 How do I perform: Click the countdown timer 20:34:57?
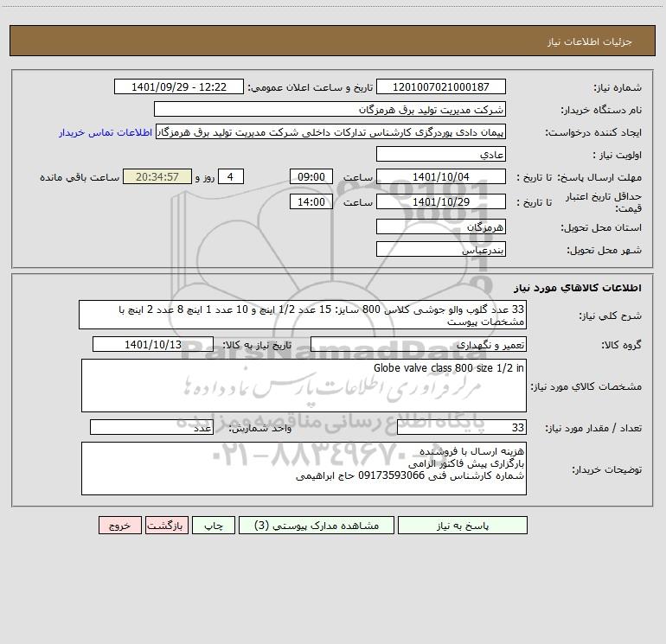[157, 176]
